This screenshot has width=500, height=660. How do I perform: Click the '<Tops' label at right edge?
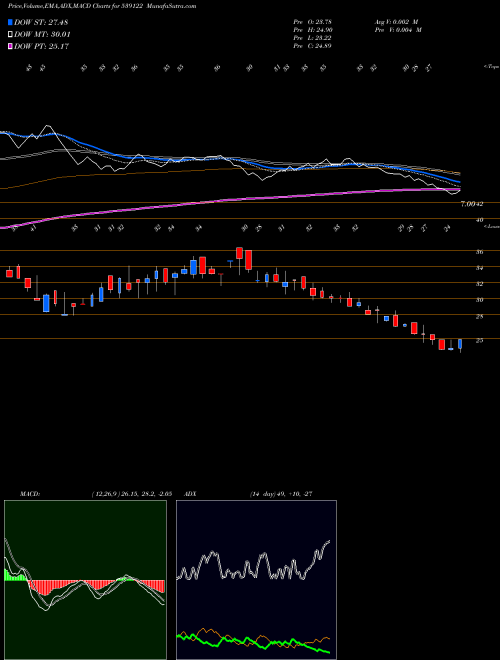coord(491,67)
